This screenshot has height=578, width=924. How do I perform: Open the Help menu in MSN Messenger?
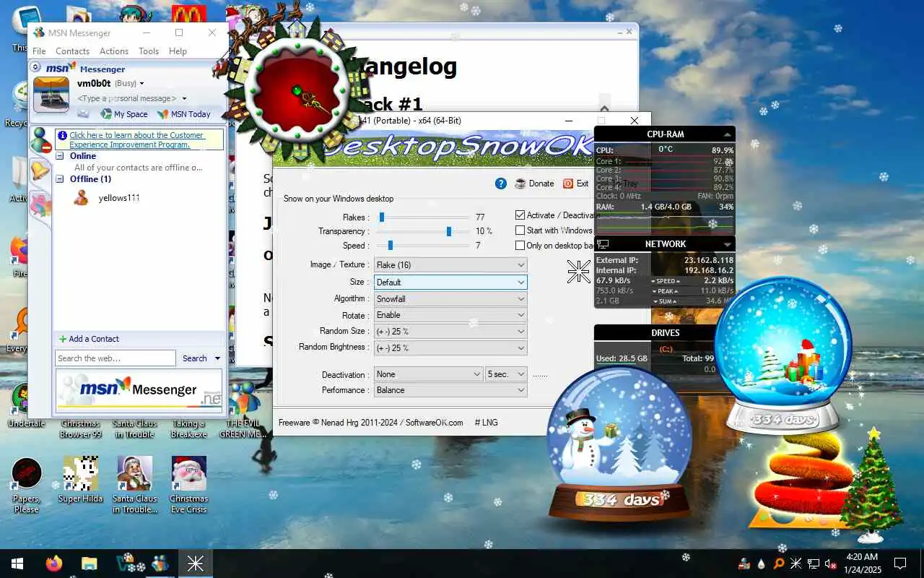point(178,51)
